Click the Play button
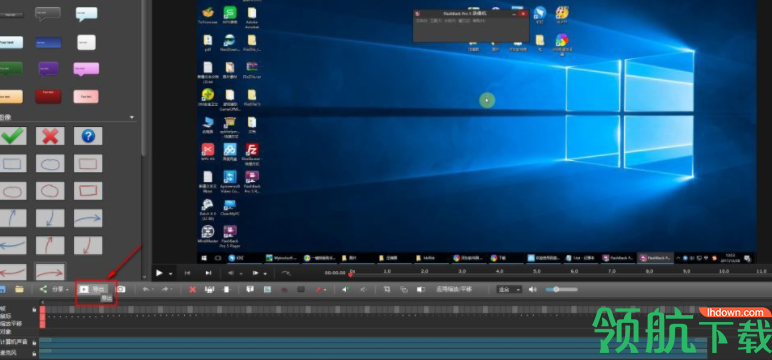The width and height of the screenshot is (772, 360). 160,272
